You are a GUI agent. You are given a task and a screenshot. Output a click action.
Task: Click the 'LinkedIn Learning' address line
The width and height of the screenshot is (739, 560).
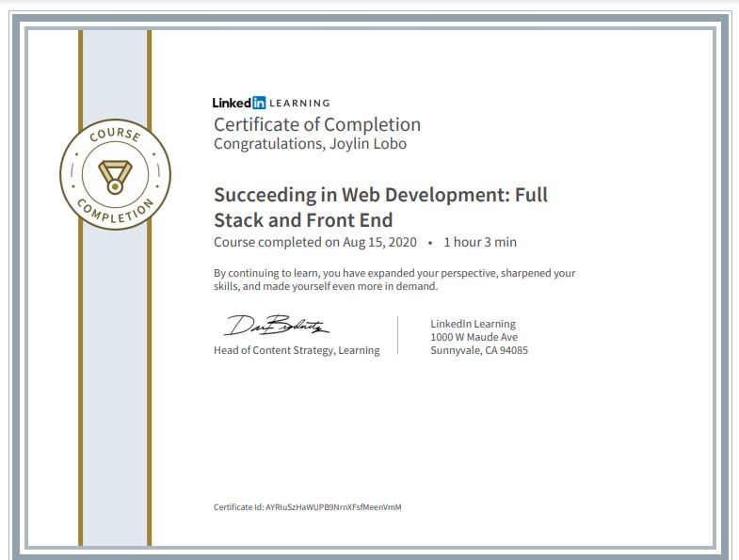(473, 324)
